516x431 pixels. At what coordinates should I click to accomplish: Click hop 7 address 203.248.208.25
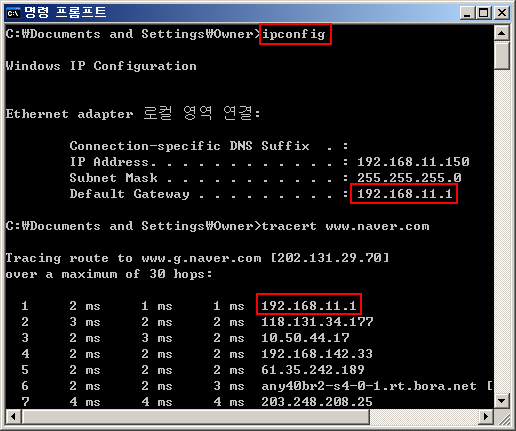(x=317, y=402)
